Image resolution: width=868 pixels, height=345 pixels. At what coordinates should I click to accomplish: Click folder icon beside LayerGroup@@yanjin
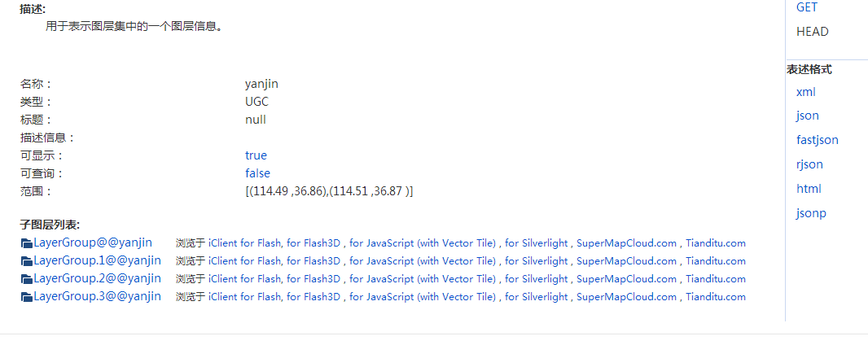coord(27,243)
